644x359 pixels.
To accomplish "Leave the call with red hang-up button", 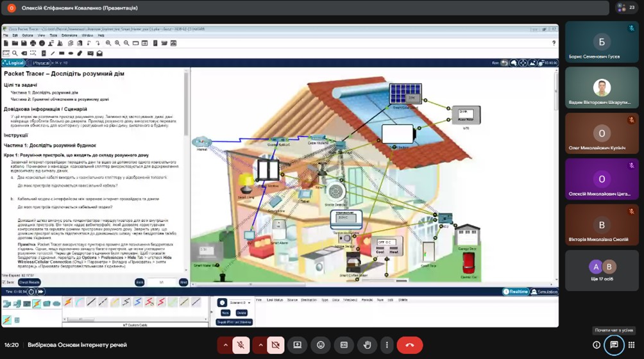I will point(410,345).
